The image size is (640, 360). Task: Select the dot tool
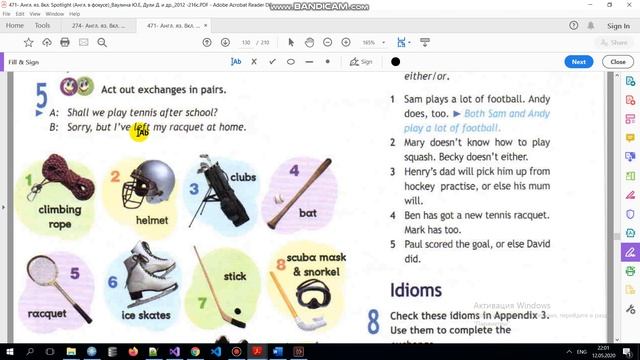pos(327,62)
